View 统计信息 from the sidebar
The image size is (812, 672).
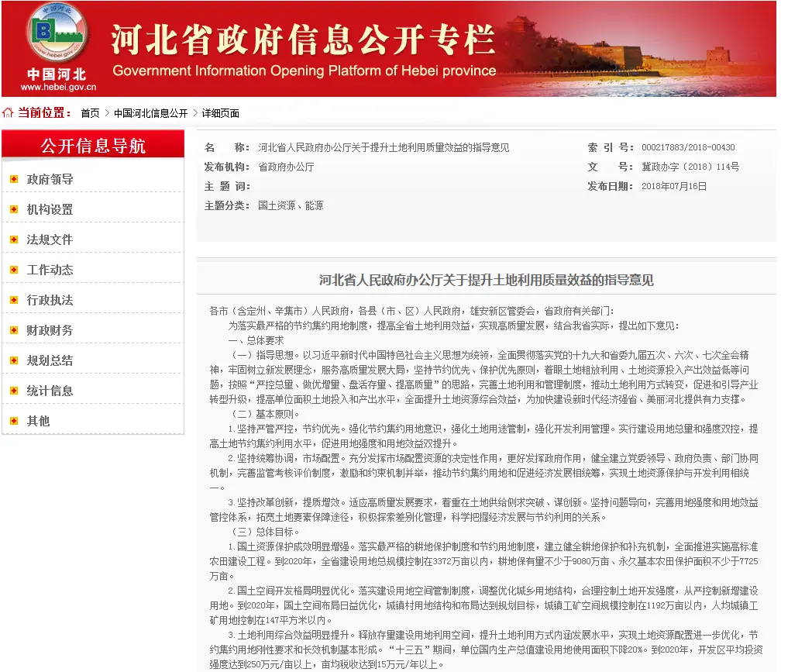[x=50, y=391]
